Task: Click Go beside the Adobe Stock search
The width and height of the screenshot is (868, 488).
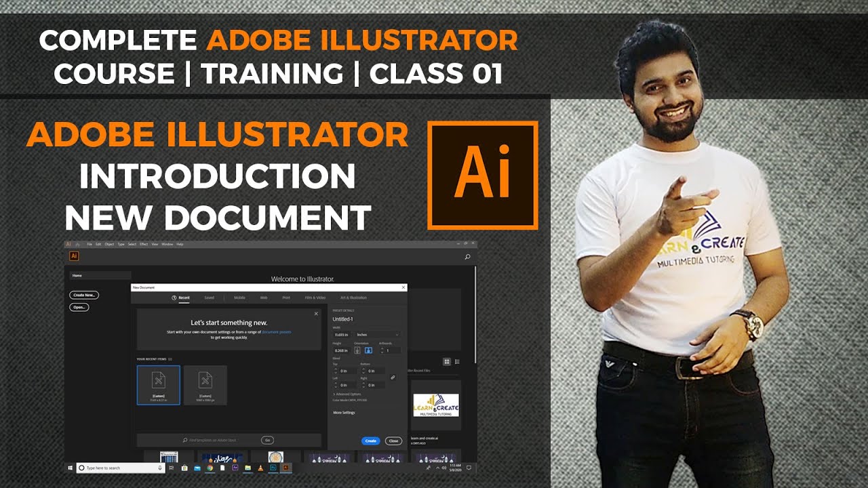Action: coord(267,440)
